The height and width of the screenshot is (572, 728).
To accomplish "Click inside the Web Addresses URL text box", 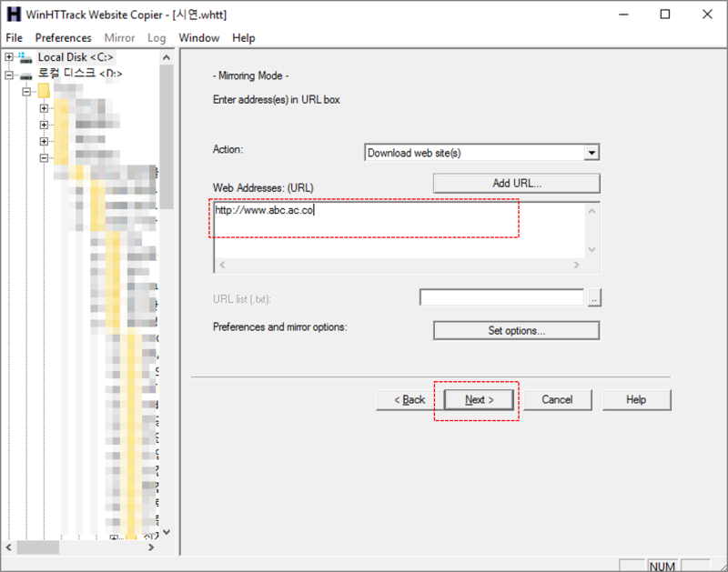I will click(399, 230).
